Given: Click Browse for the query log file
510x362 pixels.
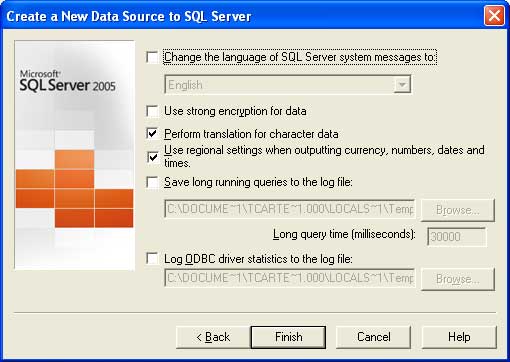Looking at the screenshot, I should tap(458, 210).
